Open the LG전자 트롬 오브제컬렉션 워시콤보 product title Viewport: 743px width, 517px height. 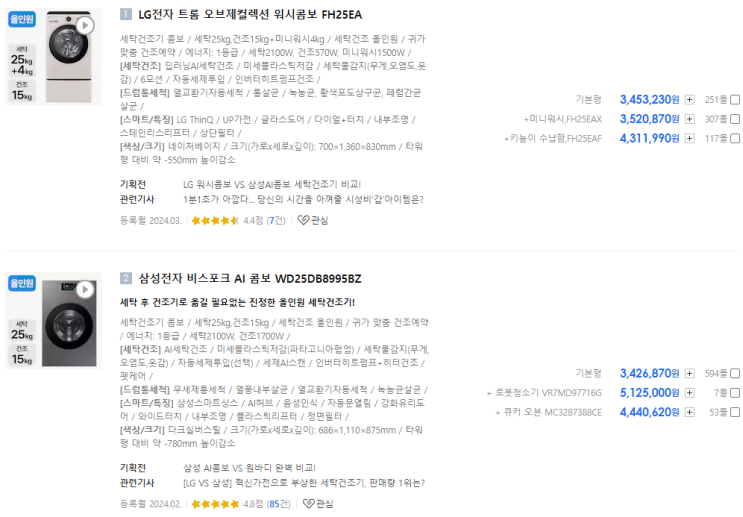pyautogui.click(x=250, y=14)
